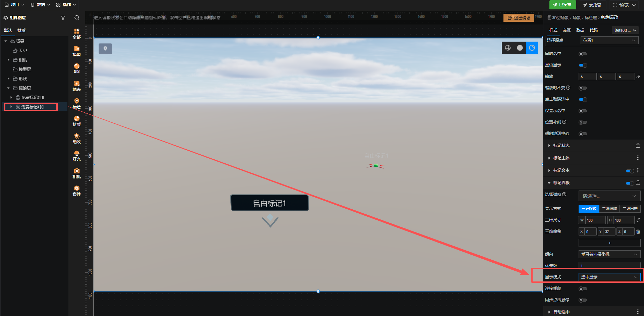644x316 pixels.
Task: Open the 数据 menu in top bar
Action: click(x=40, y=5)
